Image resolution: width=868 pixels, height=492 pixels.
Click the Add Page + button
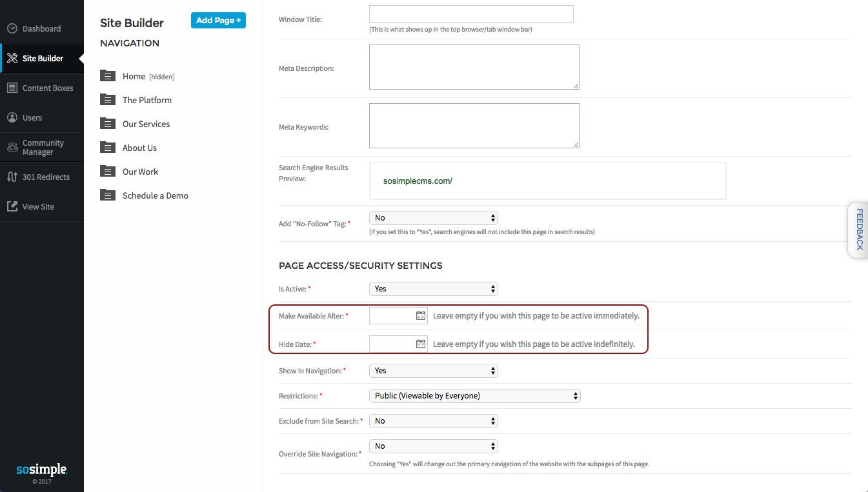pos(218,20)
